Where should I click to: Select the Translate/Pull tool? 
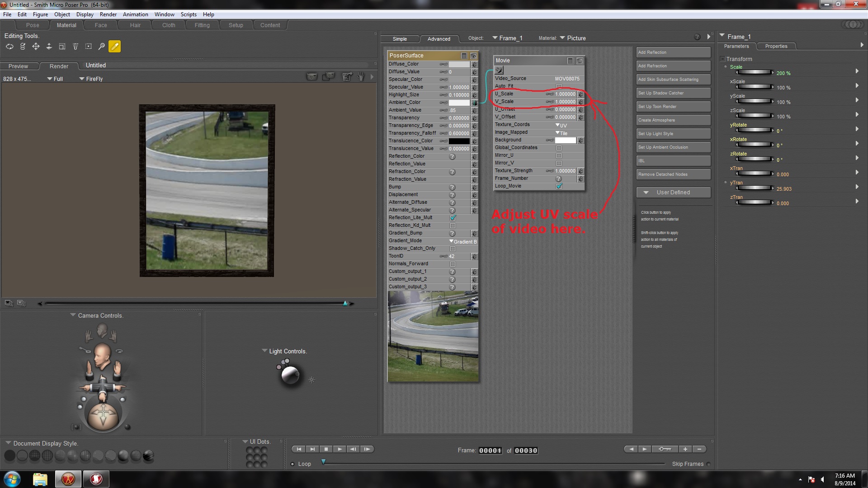pyautogui.click(x=36, y=47)
